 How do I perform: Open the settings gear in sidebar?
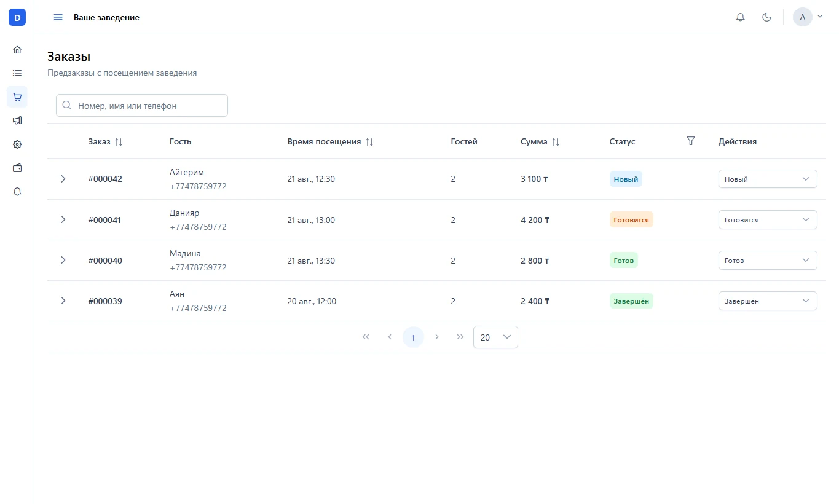point(17,144)
